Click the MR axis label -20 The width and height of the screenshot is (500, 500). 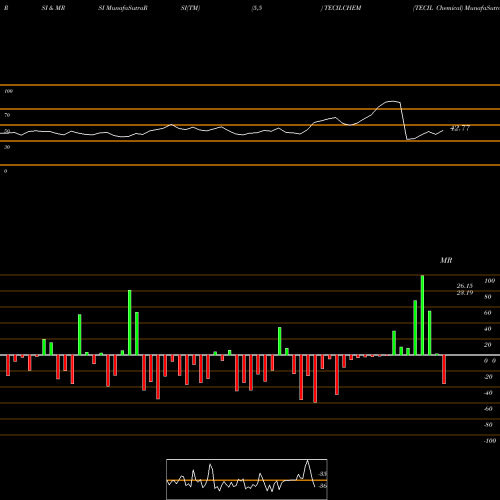tap(488, 377)
